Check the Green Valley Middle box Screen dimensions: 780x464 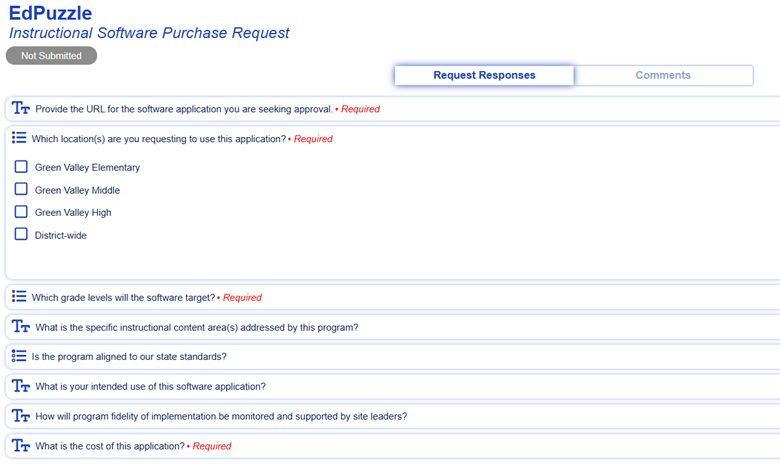tap(21, 189)
